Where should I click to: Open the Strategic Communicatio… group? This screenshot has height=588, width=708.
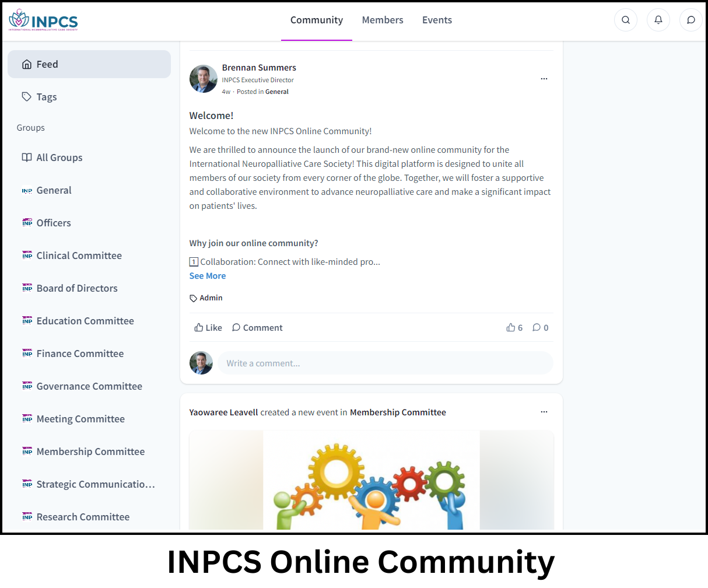click(x=89, y=484)
